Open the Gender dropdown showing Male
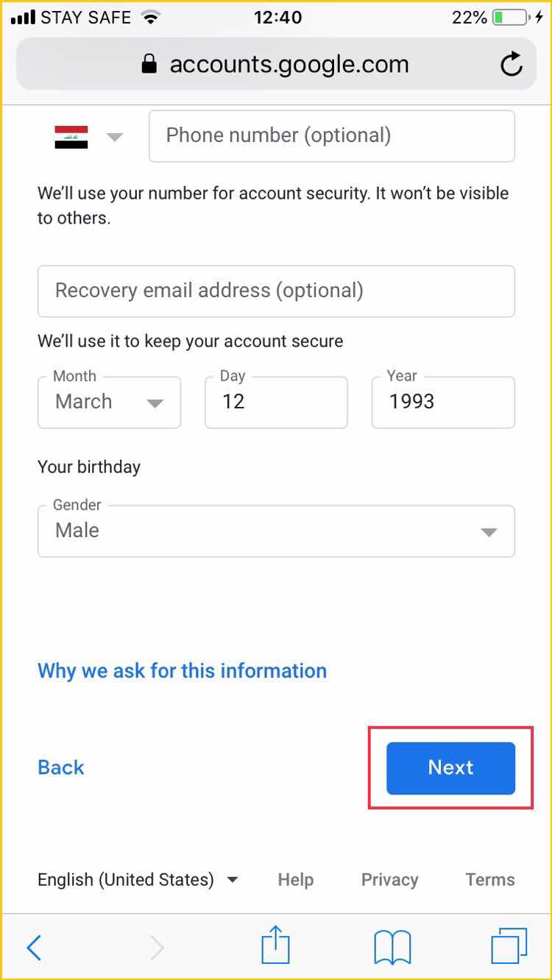The image size is (552, 980). click(x=276, y=530)
